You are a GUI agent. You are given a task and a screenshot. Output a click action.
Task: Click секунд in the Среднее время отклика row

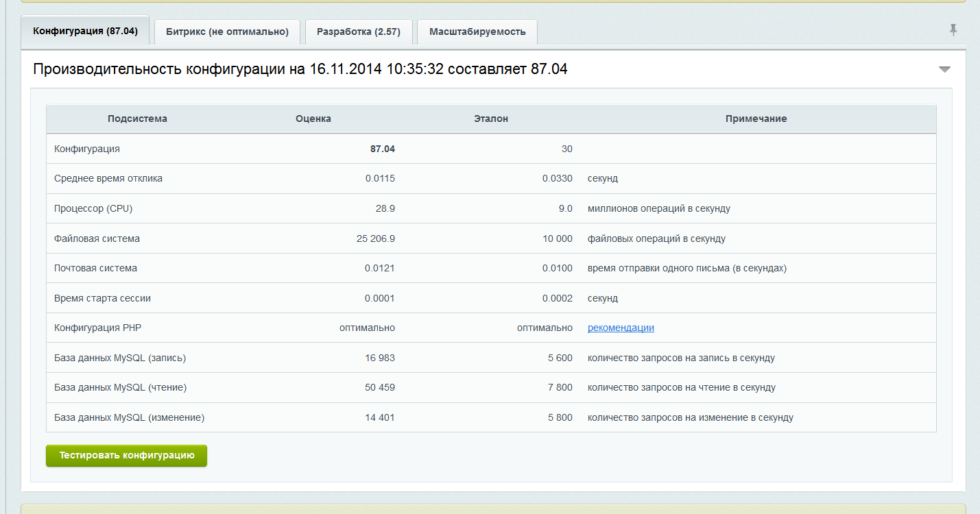(x=603, y=178)
